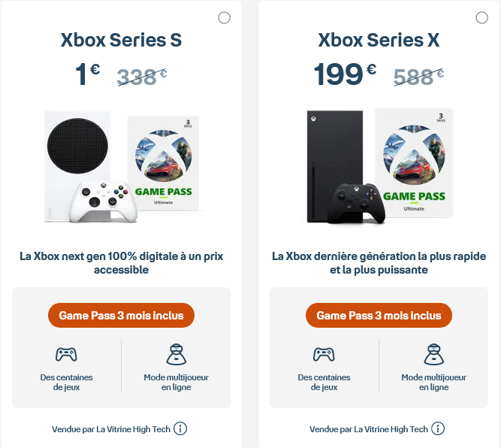The height and width of the screenshot is (448, 501).
Task: Click Vendue par La Vitrine High Tech under Series X
Action: tap(369, 429)
